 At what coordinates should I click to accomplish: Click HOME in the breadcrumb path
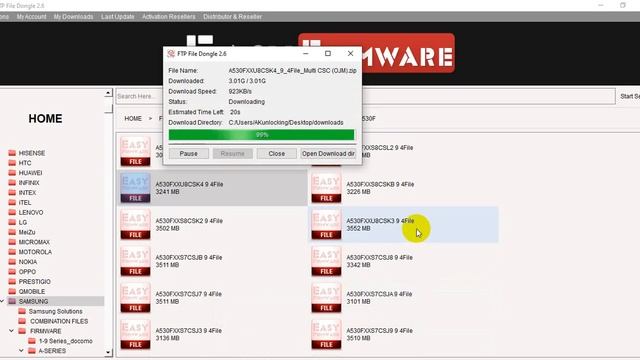point(133,118)
